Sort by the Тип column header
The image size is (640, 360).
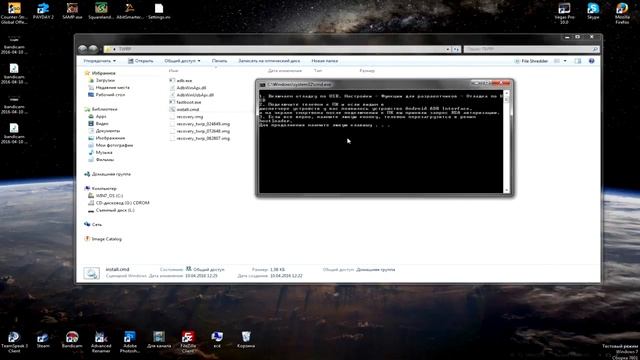click(x=318, y=71)
